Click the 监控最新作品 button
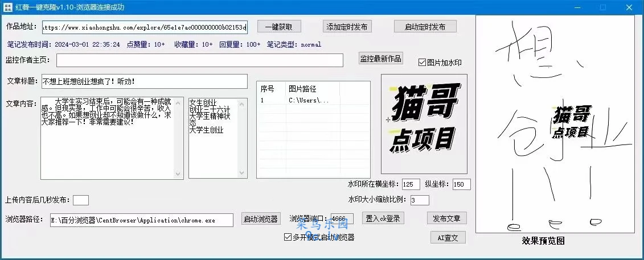Screen dimensions: 644x260 (381, 59)
